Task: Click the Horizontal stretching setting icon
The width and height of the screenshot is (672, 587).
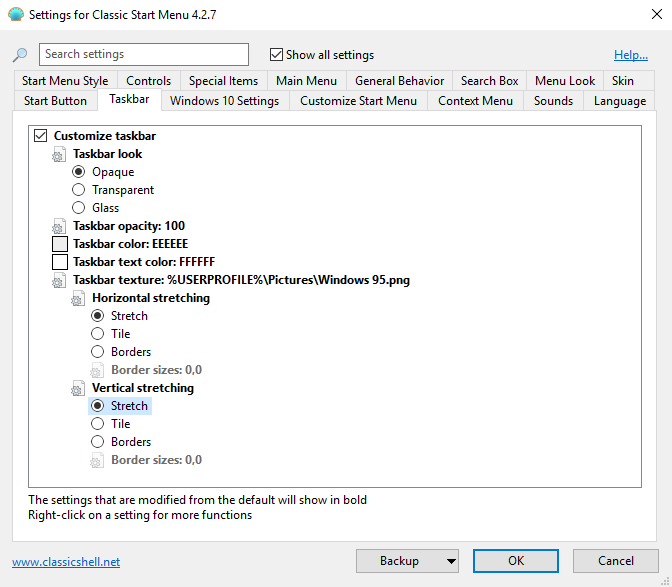Action: (78, 298)
